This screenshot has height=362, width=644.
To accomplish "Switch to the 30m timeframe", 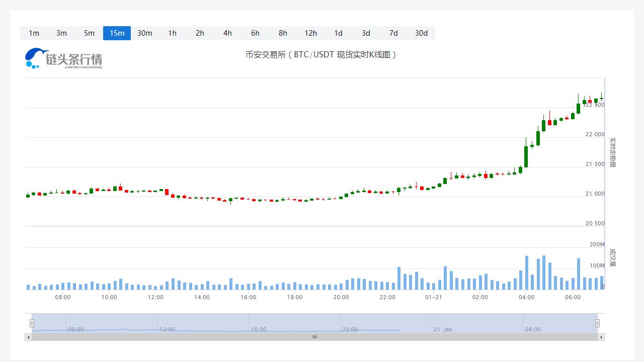I will [x=144, y=33].
